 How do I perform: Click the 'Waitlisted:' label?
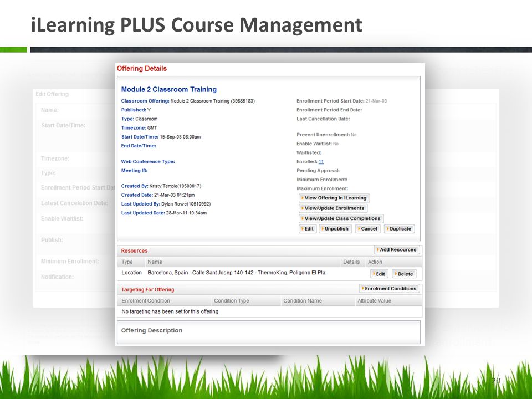click(309, 153)
